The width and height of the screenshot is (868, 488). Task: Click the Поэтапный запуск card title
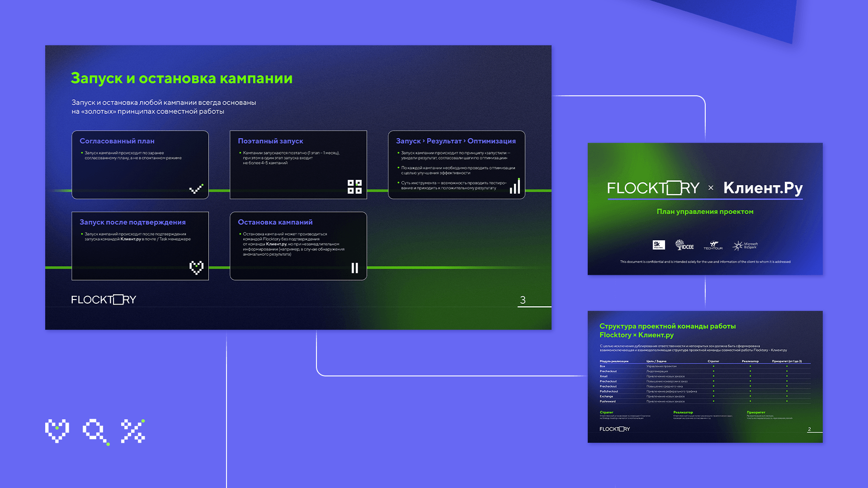coord(270,141)
